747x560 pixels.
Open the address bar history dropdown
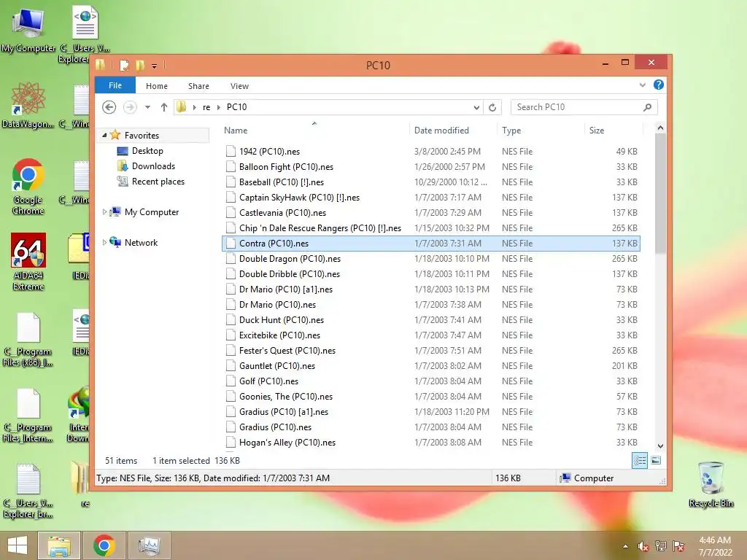pyautogui.click(x=476, y=108)
